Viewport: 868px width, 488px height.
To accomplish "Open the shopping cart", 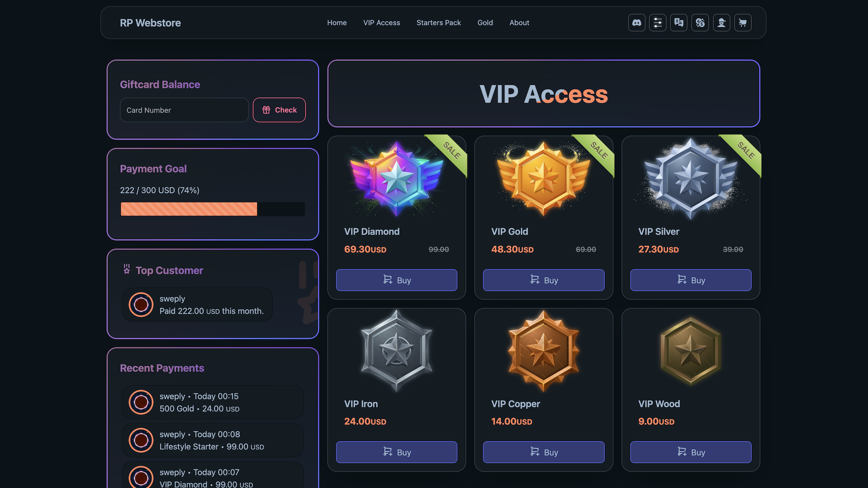I will [743, 23].
